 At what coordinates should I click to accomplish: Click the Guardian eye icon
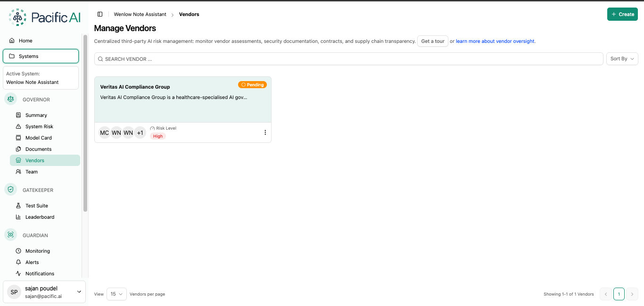(x=11, y=235)
